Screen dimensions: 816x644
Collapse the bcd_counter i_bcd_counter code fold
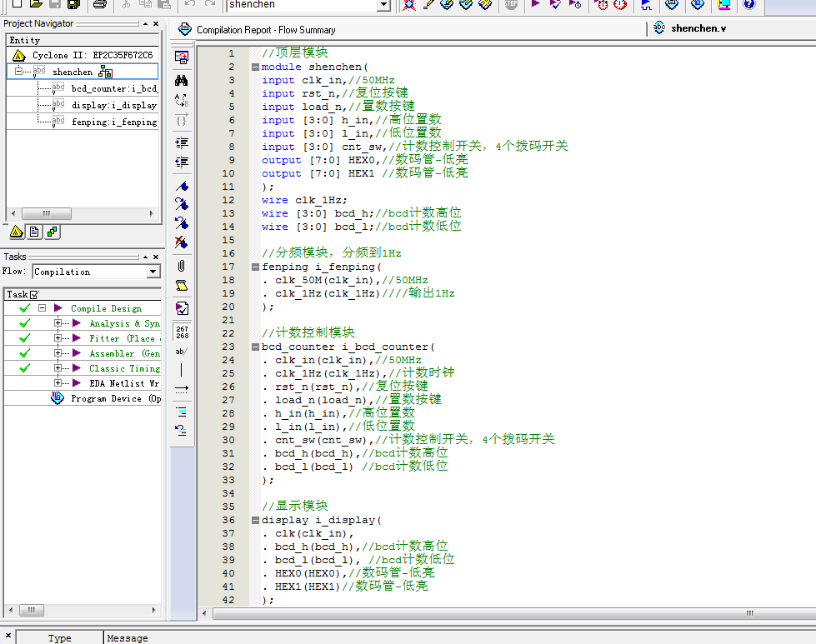[255, 347]
